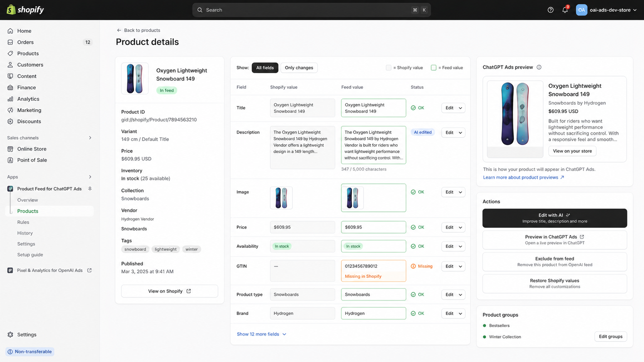Image resolution: width=644 pixels, height=362 pixels.
Task: Click the Feed value snowboard image
Action: coord(352,198)
